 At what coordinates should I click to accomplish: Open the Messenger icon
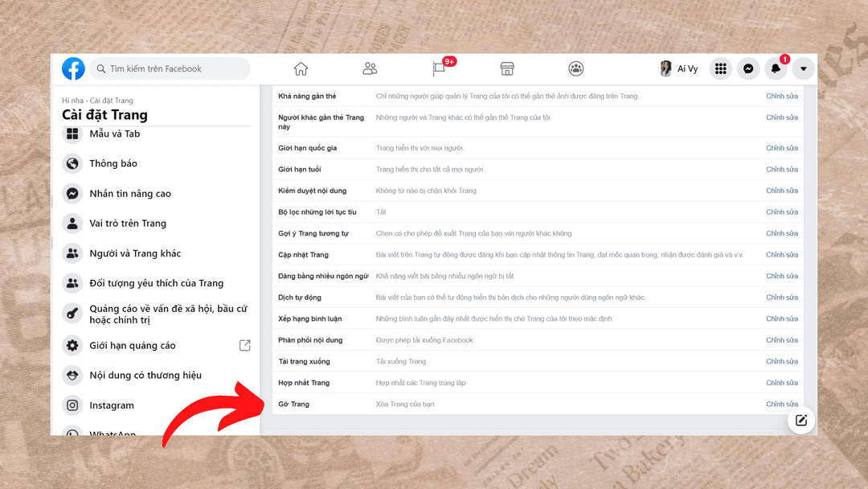(748, 69)
